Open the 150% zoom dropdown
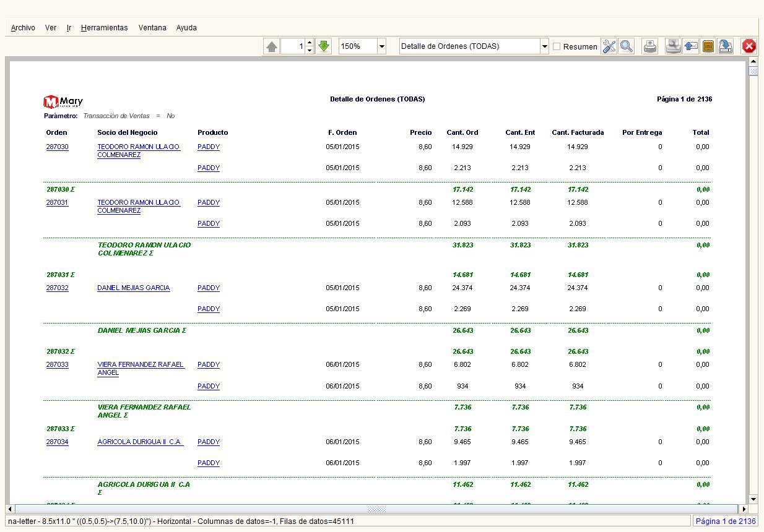Viewport: 764px width, 532px height. click(381, 46)
